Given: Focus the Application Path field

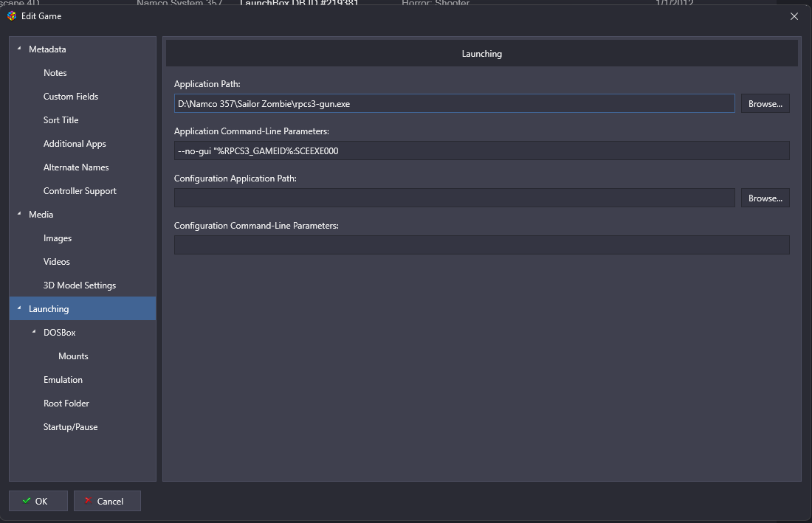Looking at the screenshot, I should pos(454,103).
